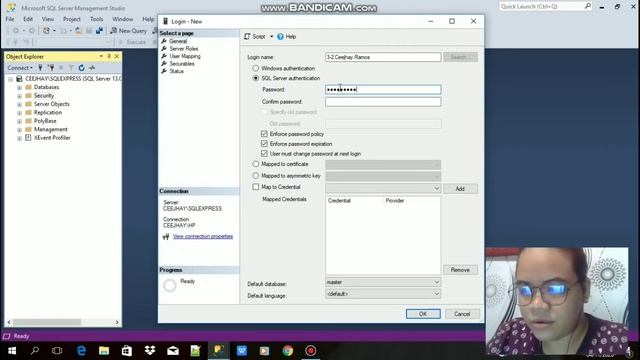
Task: Expand the Server Objects node
Action: coord(19,104)
